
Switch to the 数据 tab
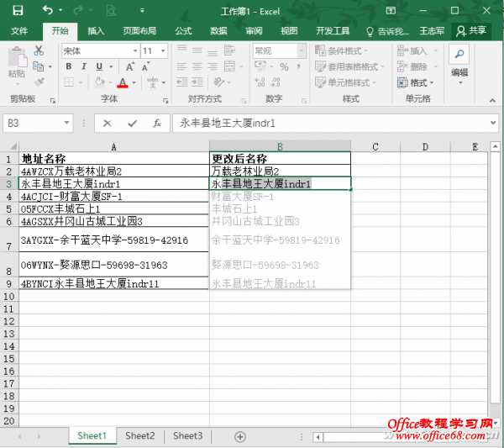[x=219, y=31]
